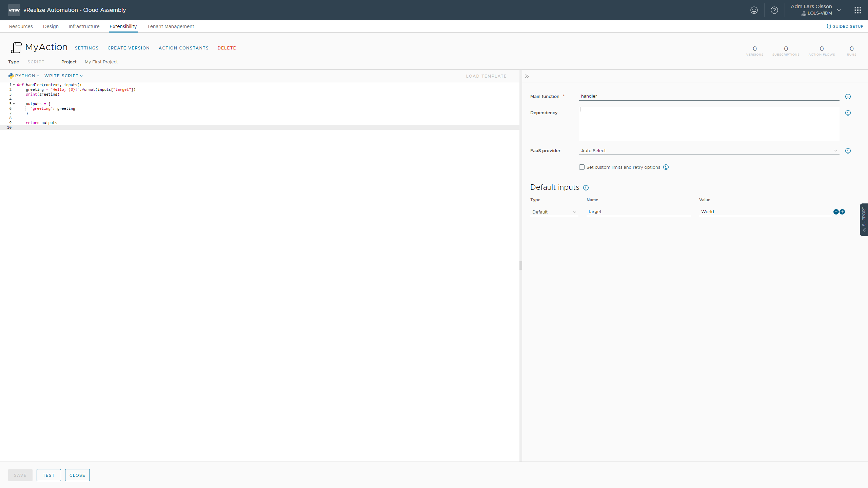The width and height of the screenshot is (868, 488).
Task: Click the Save button
Action: click(x=20, y=475)
